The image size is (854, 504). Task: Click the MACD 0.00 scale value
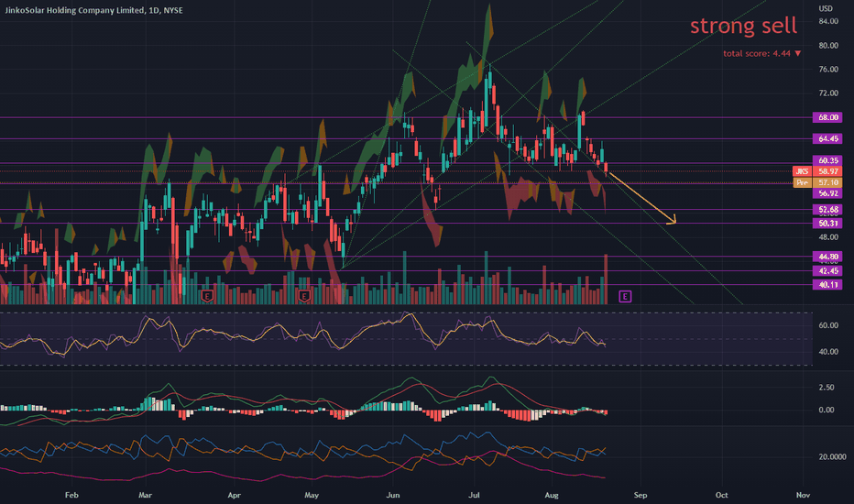point(827,411)
